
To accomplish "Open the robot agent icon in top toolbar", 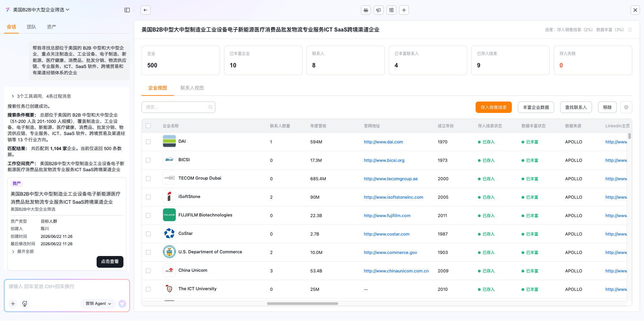I will 366,10.
